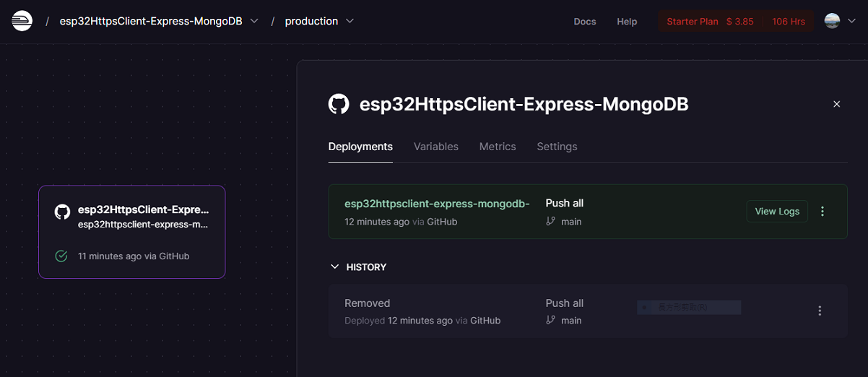Image resolution: width=868 pixels, height=377 pixels.
Task: Open the user avatar menu
Action: point(841,21)
